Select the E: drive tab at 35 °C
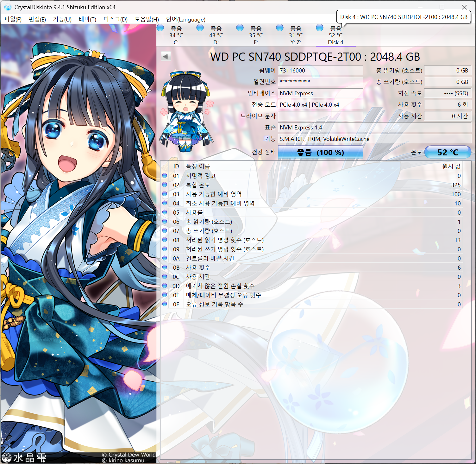Image resolution: width=476 pixels, height=464 pixels. [256, 35]
